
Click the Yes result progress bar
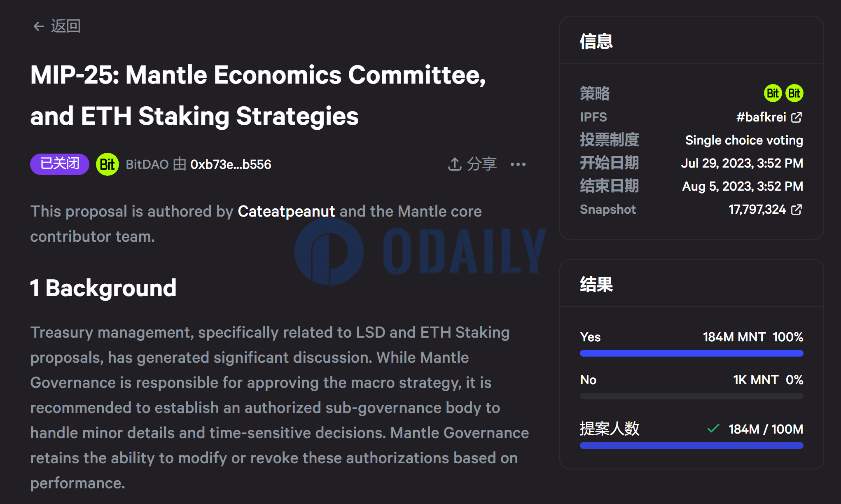tap(691, 353)
